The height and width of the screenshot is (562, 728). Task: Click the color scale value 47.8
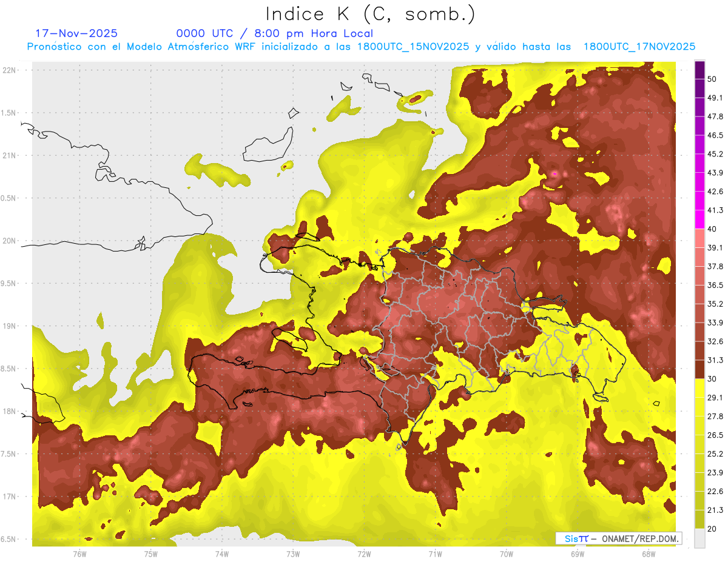715,116
